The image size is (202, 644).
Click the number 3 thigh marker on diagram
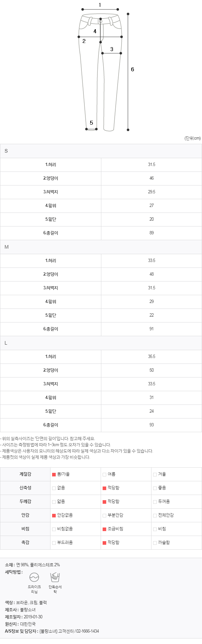112,49
